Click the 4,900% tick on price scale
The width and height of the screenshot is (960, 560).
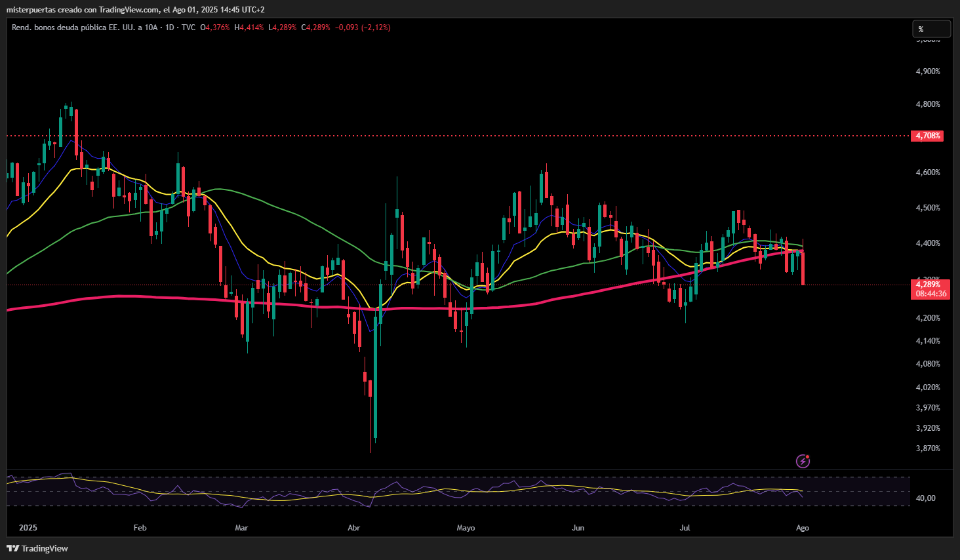[x=927, y=71]
